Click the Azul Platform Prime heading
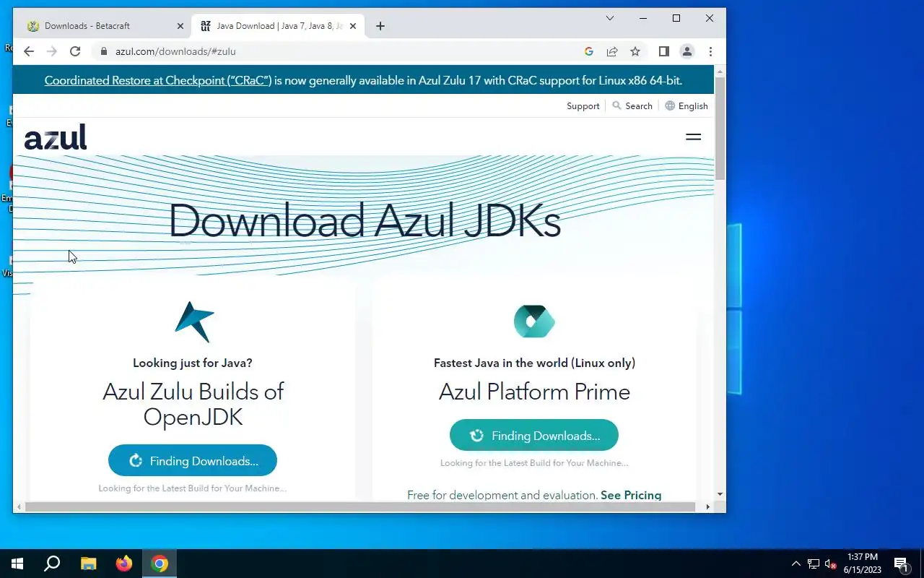Image resolution: width=924 pixels, height=578 pixels. tap(534, 392)
